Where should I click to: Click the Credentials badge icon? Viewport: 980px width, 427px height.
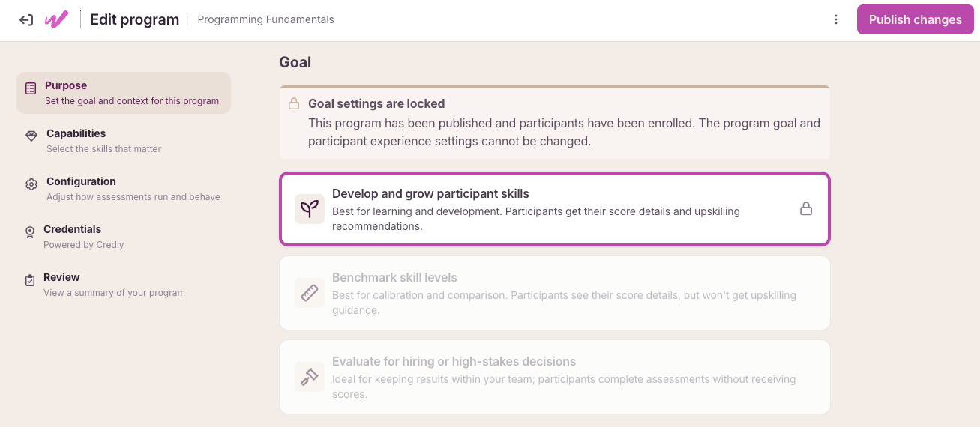coord(30,232)
